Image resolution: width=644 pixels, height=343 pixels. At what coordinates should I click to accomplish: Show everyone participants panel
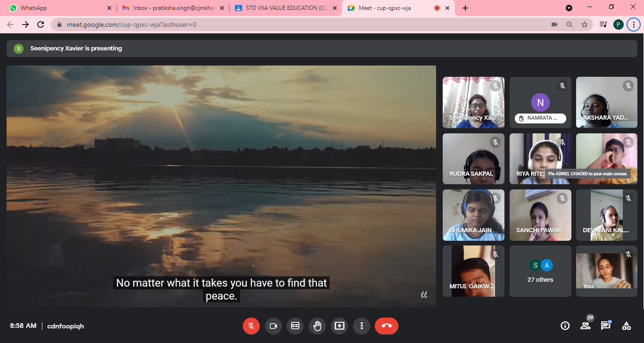[585, 326]
